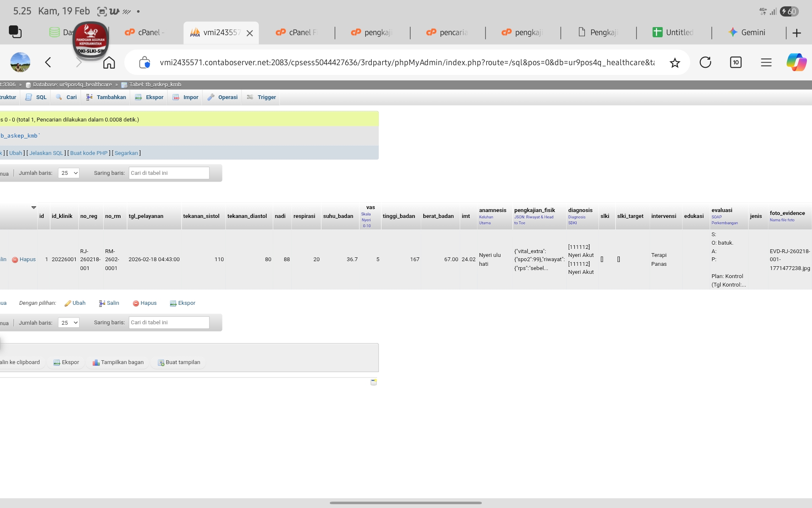Open browser hamburger menu
812x508 pixels.
(766, 63)
